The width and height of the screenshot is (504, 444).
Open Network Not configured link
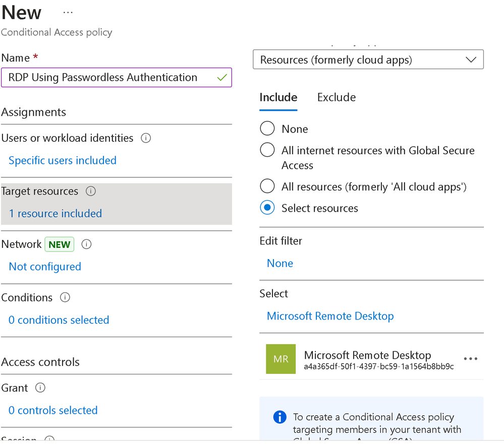click(45, 267)
